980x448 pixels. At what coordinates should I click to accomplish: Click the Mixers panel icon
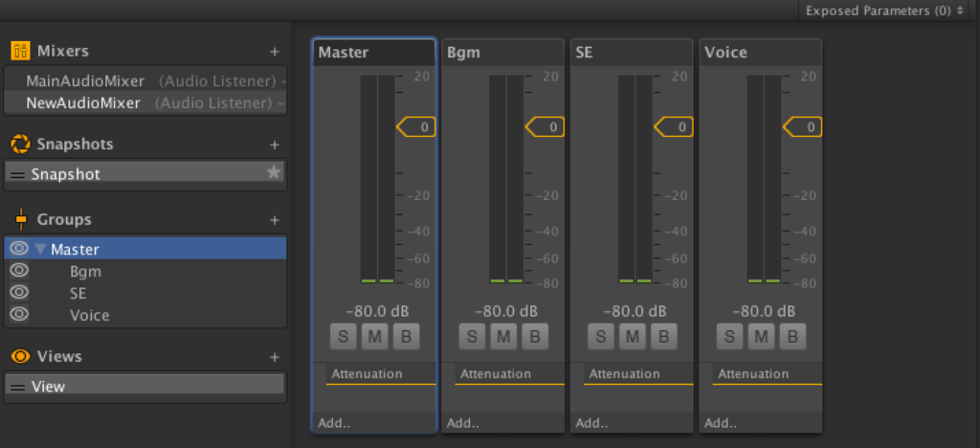pos(21,51)
